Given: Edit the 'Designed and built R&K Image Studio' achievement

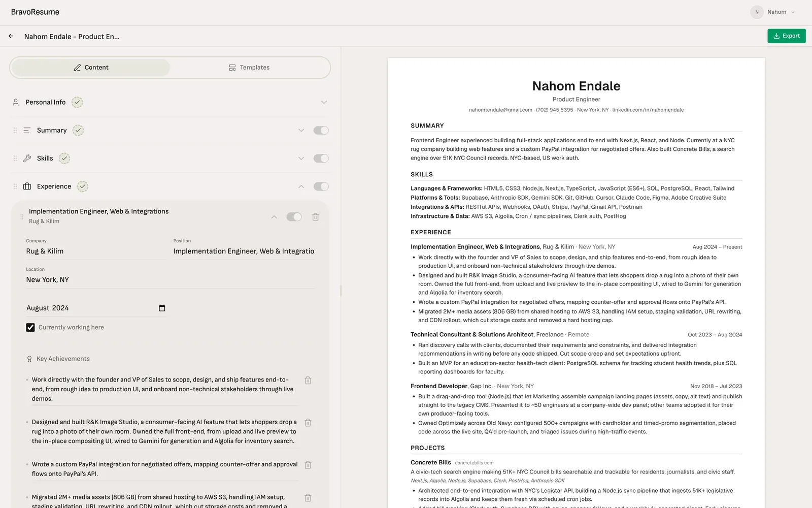Looking at the screenshot, I should 164,431.
